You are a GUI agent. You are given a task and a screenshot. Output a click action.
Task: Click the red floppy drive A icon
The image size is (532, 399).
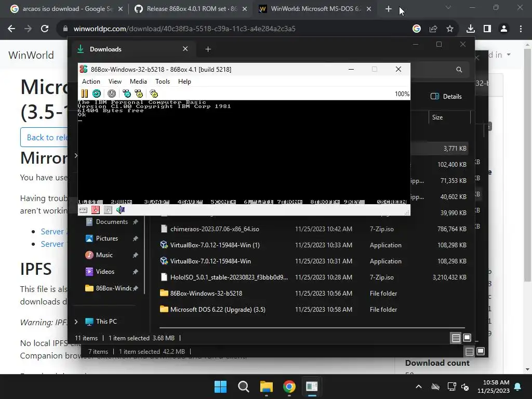[96, 210]
